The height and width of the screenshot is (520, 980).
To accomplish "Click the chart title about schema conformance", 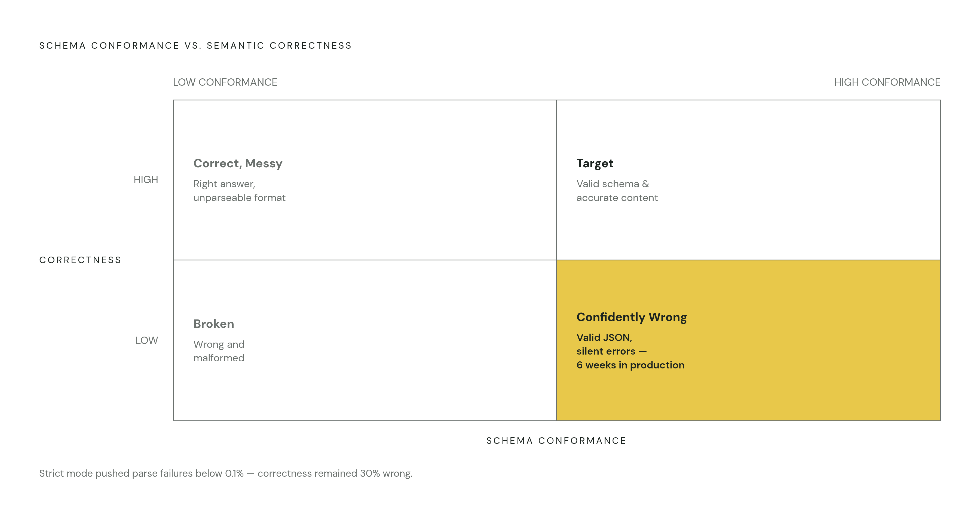I will pyautogui.click(x=195, y=46).
